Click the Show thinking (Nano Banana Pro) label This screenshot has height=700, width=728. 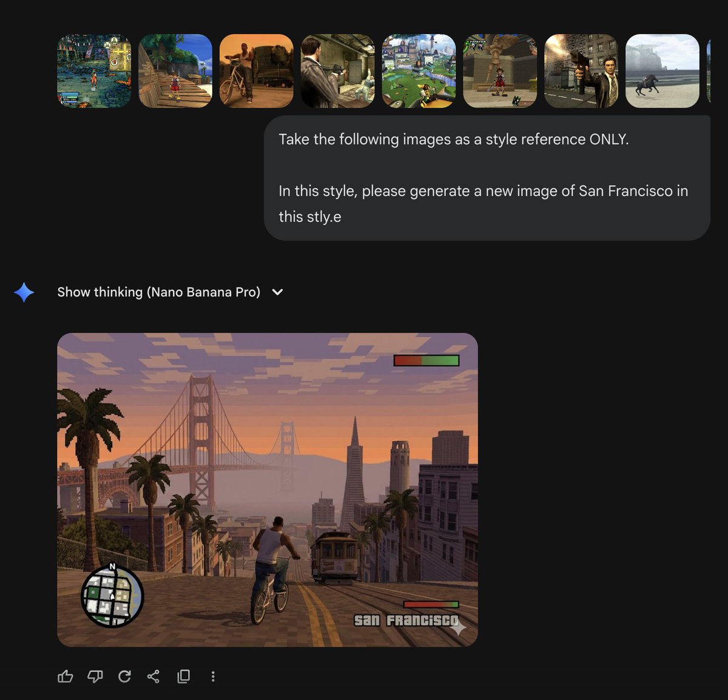(158, 292)
